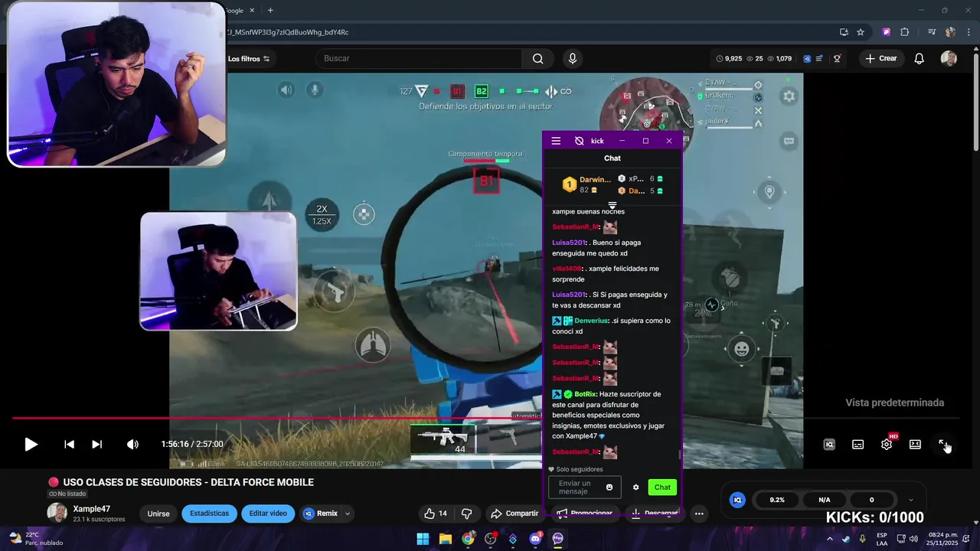The image size is (980, 551).
Task: Close the Google browser tab
Action: click(x=252, y=11)
